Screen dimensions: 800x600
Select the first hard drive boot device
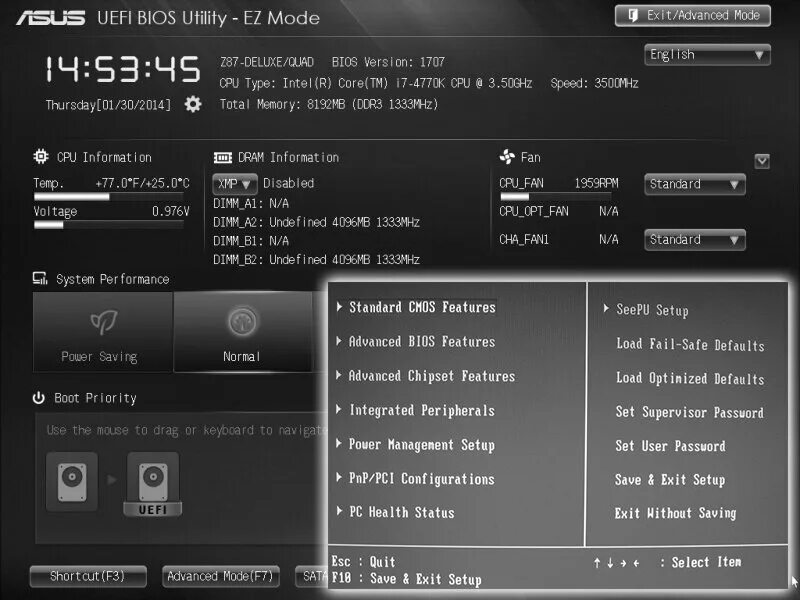pos(72,482)
